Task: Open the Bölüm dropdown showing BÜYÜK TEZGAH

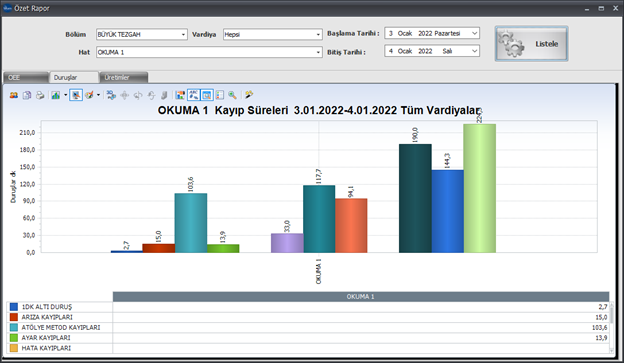Action: coord(141,34)
